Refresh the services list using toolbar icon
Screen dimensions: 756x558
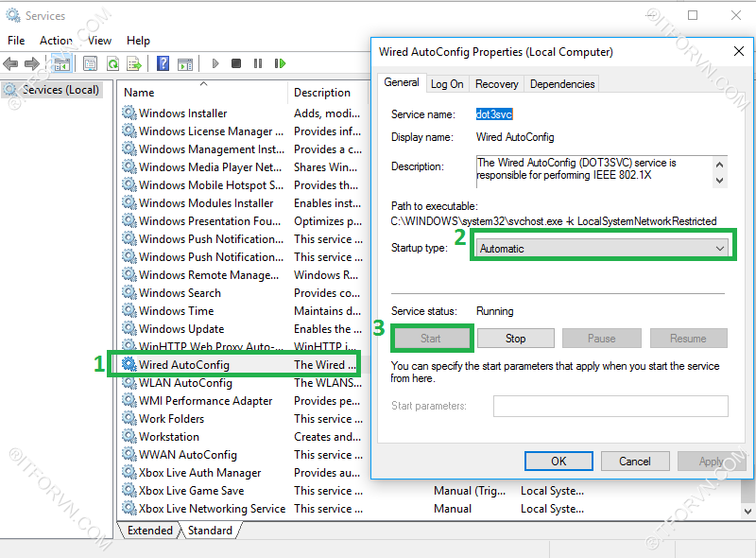(x=113, y=63)
